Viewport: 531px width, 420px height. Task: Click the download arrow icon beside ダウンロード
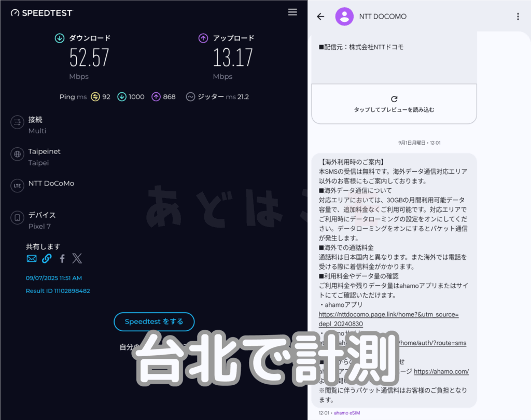click(x=60, y=38)
